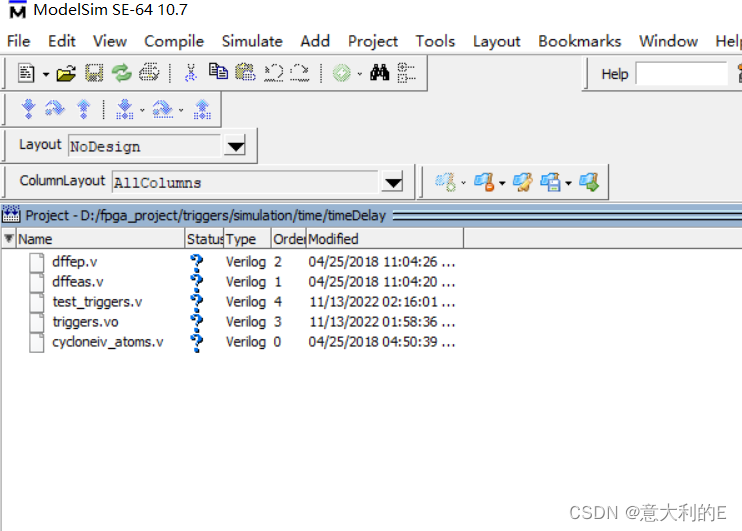Click the status question mark of triggers.vo
This screenshot has width=742, height=531.
[x=196, y=322]
